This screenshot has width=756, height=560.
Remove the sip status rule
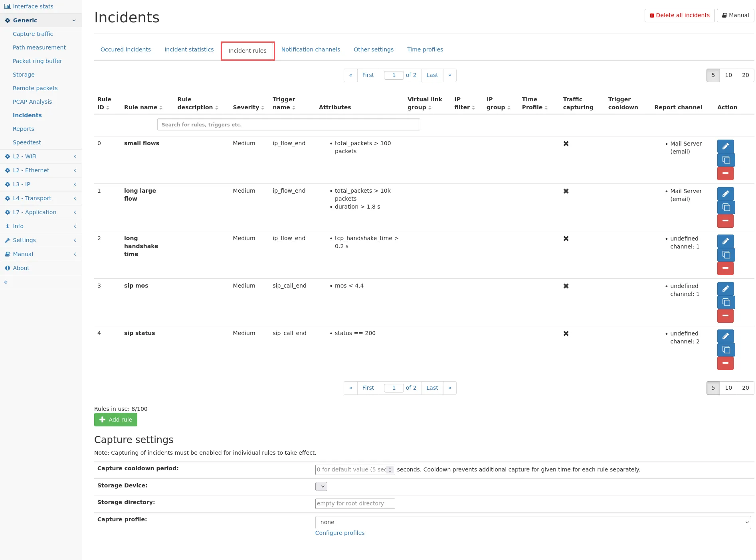(x=725, y=363)
